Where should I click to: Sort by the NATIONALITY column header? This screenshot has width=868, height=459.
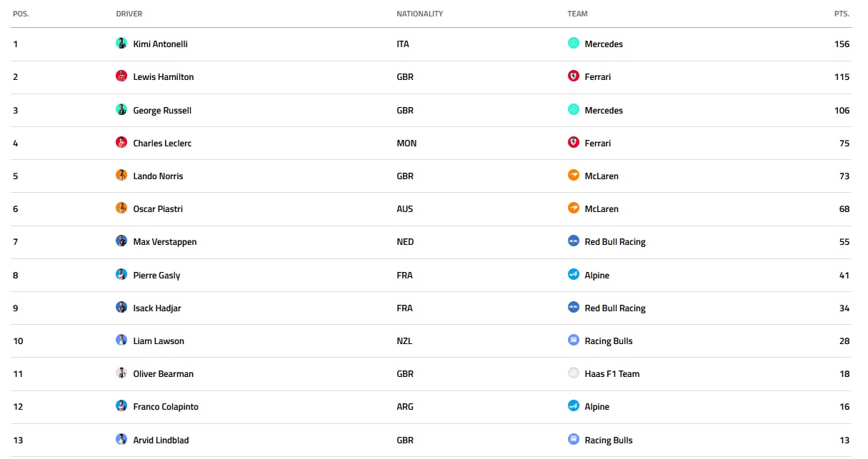tap(420, 14)
